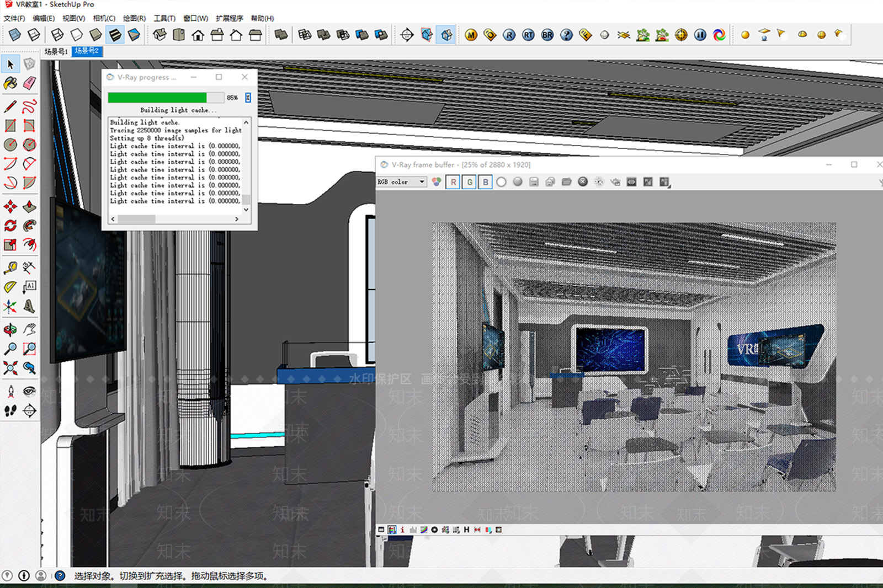The height and width of the screenshot is (588, 883).
Task: Open 相机(C) menu
Action: (x=104, y=18)
